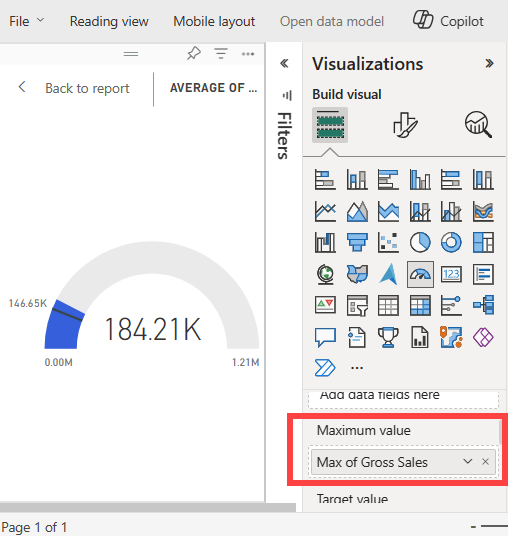Select the 100% stacked column chart visual
508x536 pixels.
pyautogui.click(x=483, y=179)
